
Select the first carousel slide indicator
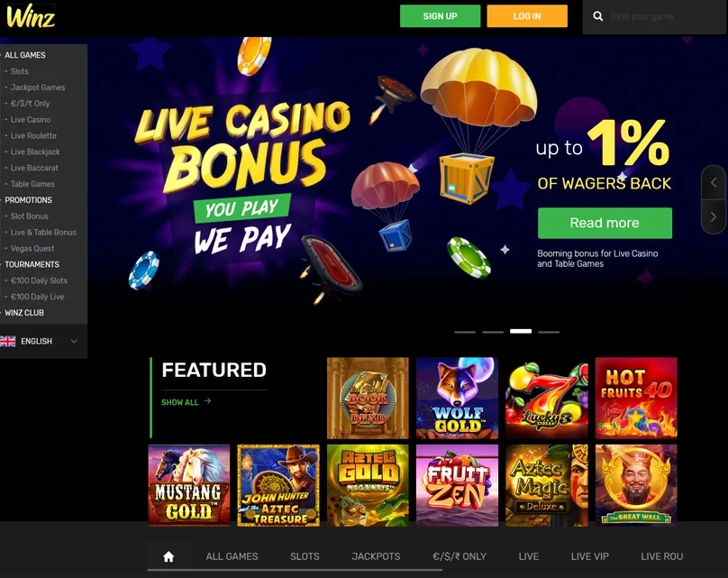point(465,332)
